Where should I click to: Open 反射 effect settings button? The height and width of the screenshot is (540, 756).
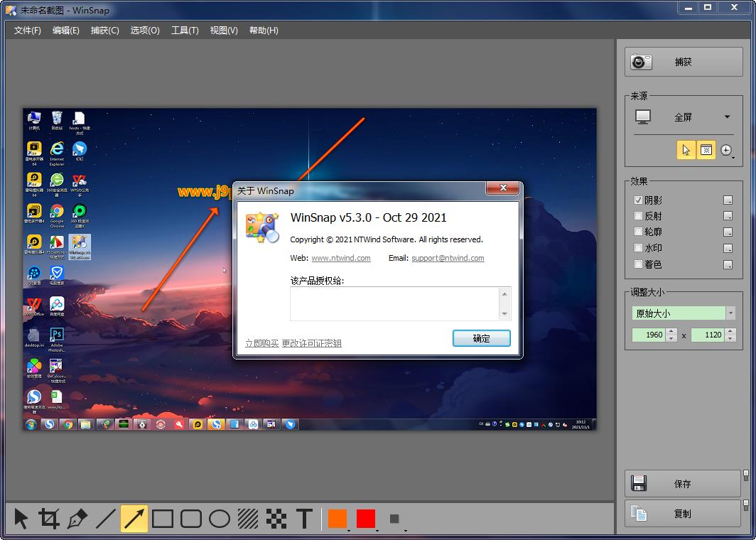728,216
